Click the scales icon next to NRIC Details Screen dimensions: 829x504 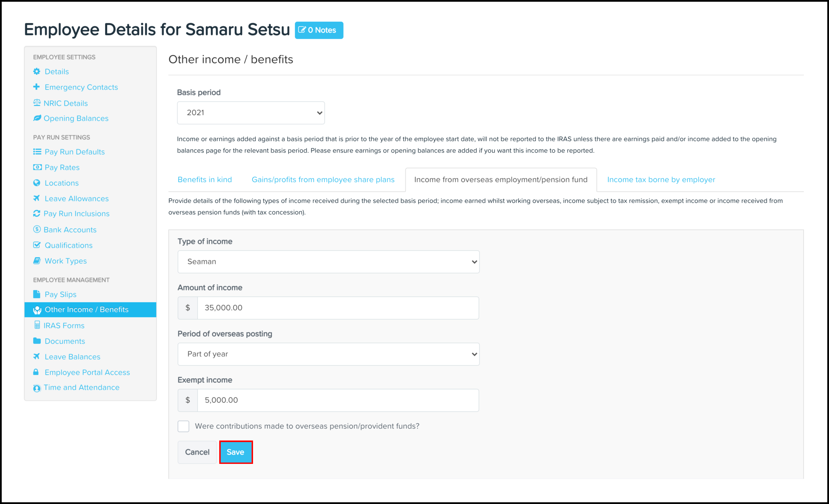pos(37,102)
